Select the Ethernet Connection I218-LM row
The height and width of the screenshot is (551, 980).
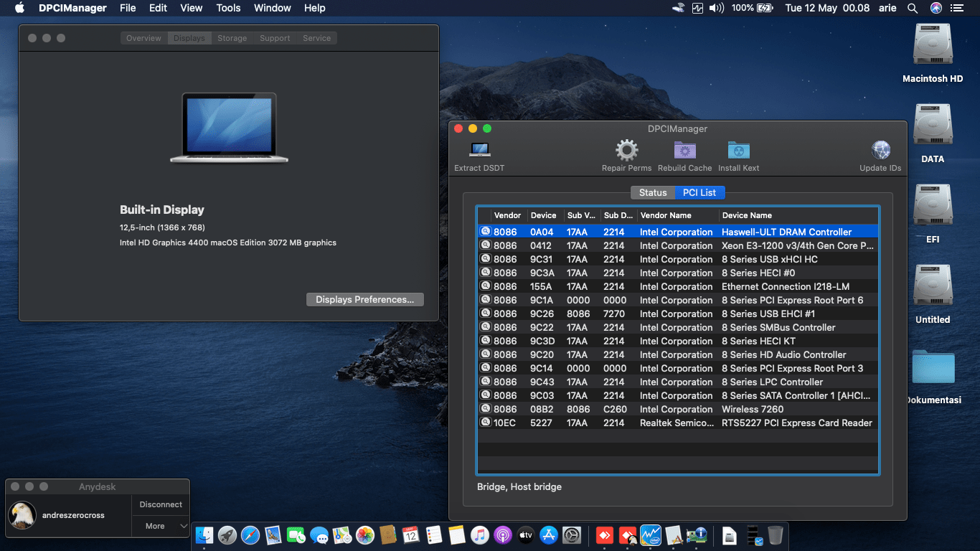pos(678,286)
